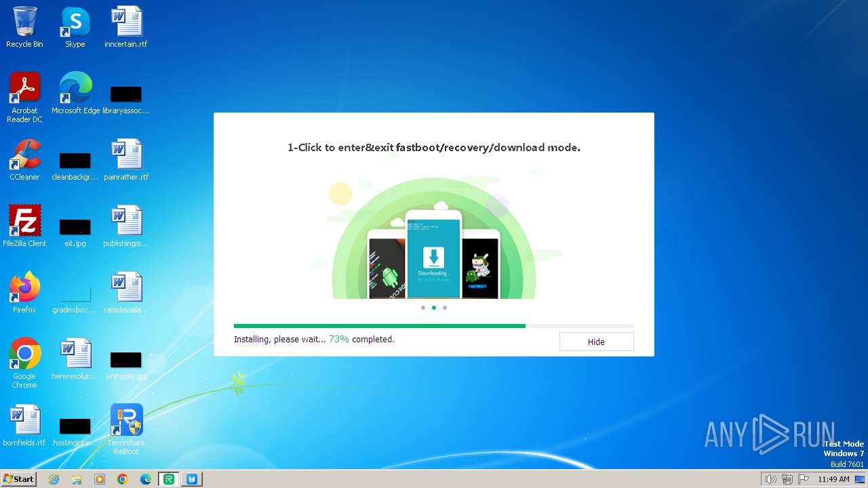Open Internet Explorer from taskbar
868x488 pixels.
pyautogui.click(x=54, y=479)
